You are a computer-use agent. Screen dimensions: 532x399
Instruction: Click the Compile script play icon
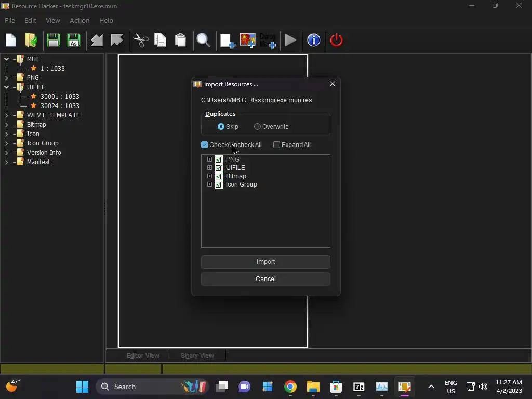290,41
